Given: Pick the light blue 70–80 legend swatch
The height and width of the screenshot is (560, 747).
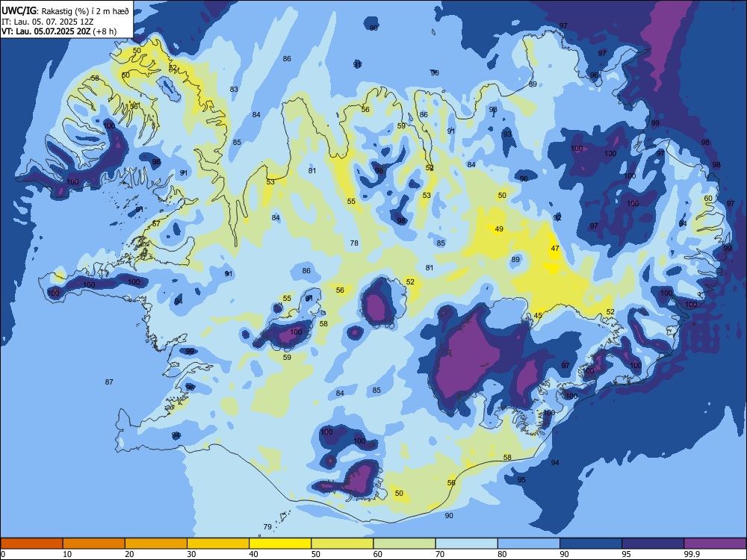Looking at the screenshot, I should [466, 544].
